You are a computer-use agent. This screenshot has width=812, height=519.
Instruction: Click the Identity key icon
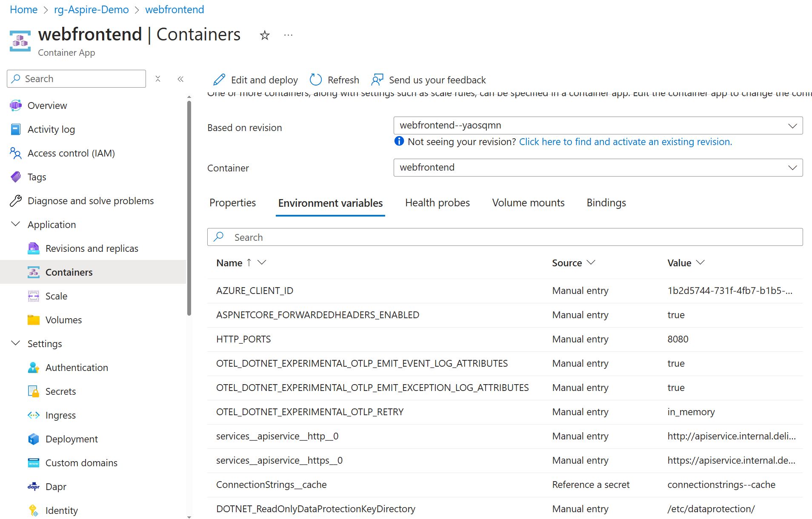pyautogui.click(x=34, y=510)
